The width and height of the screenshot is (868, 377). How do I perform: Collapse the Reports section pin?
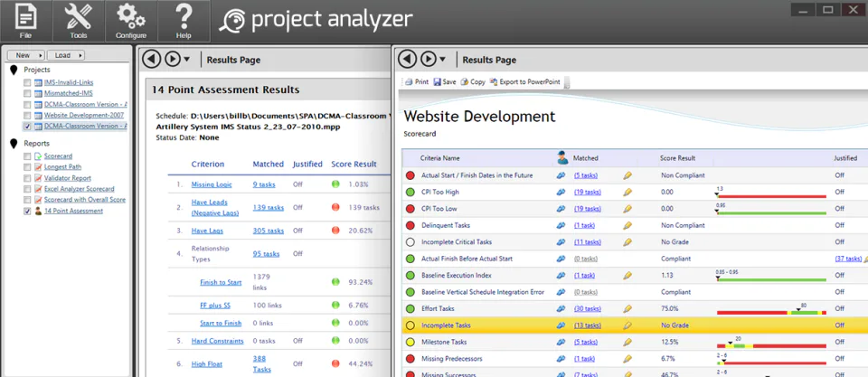pyautogui.click(x=14, y=144)
